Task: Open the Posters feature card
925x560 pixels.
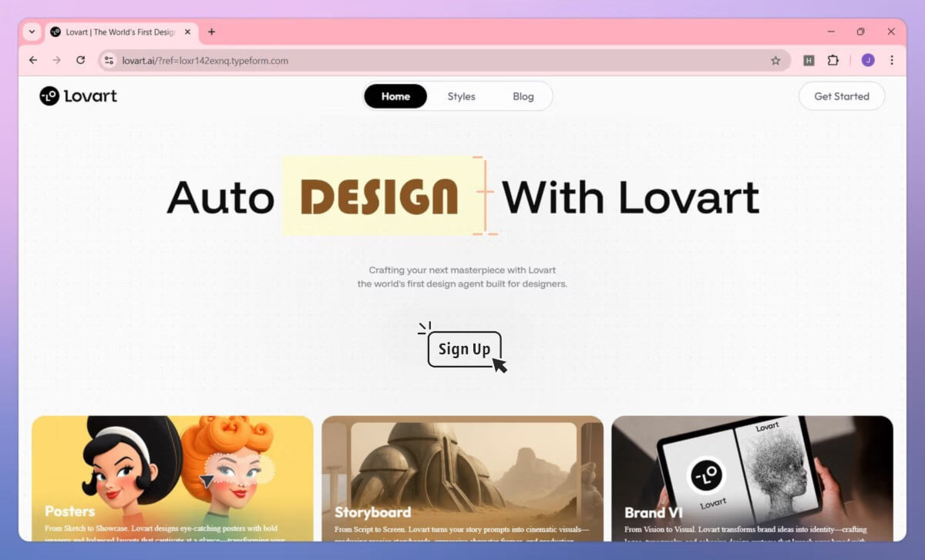Action: coord(173,478)
